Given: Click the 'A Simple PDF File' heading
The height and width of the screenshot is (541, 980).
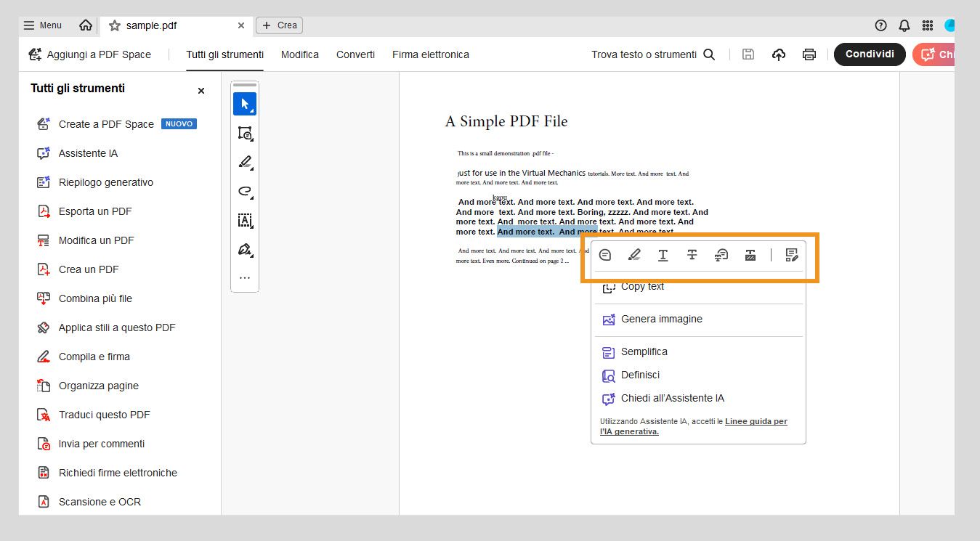Looking at the screenshot, I should tap(506, 121).
